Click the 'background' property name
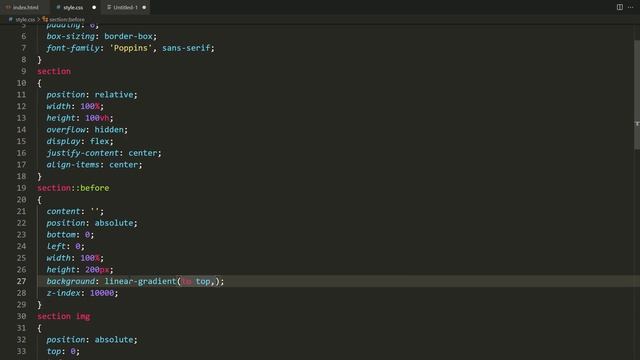Screen dimensions: 640x360 pyautogui.click(x=70, y=281)
